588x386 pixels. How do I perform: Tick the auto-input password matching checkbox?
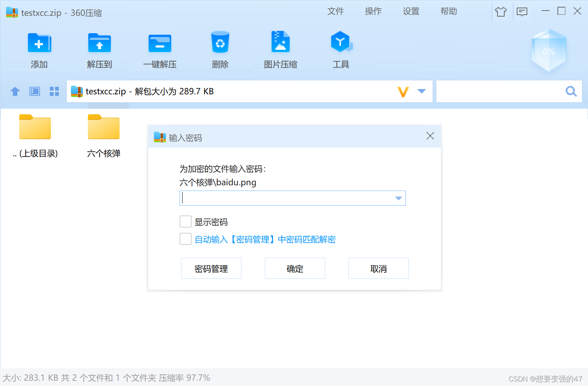(x=186, y=239)
